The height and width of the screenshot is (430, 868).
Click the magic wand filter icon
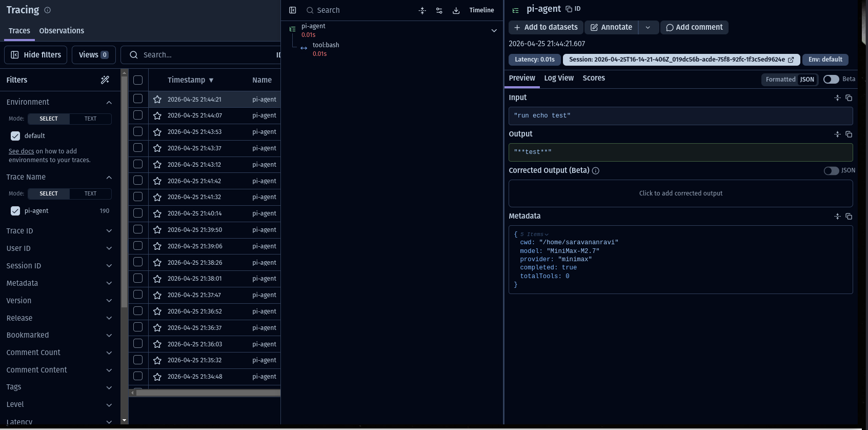(105, 80)
